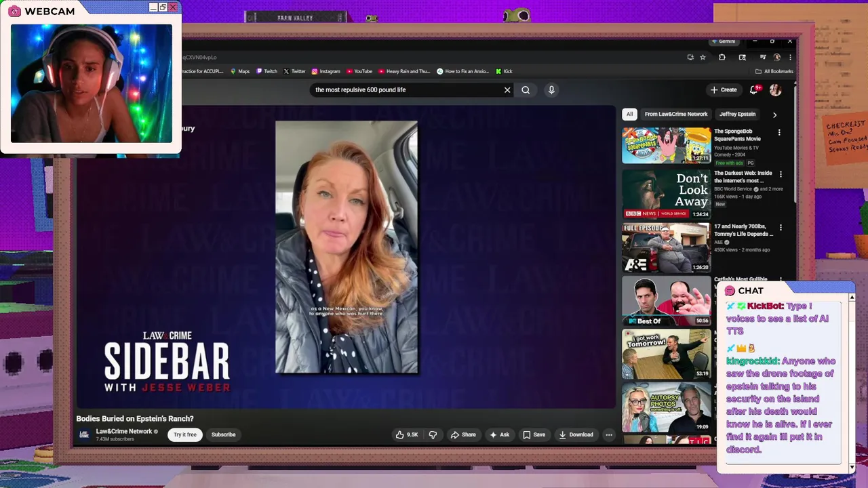868x488 pixels.
Task: Click in the YouTube search input field
Action: [407, 89]
